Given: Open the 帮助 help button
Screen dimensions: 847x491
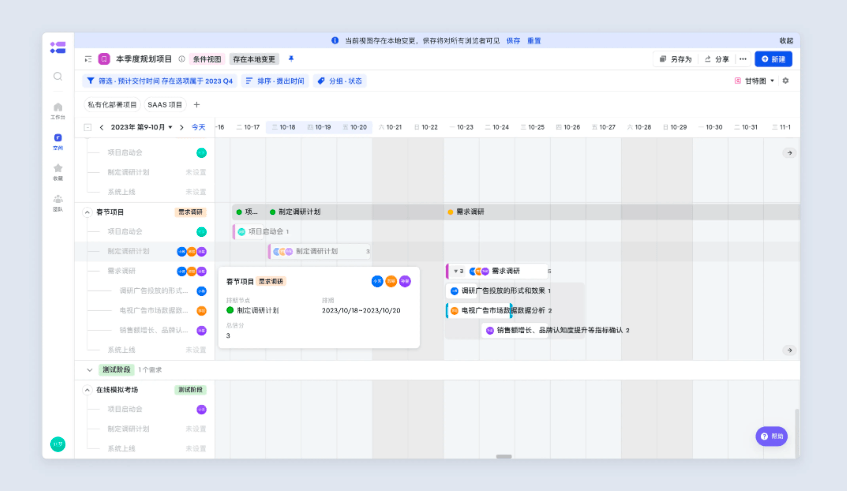Looking at the screenshot, I should 771,436.
